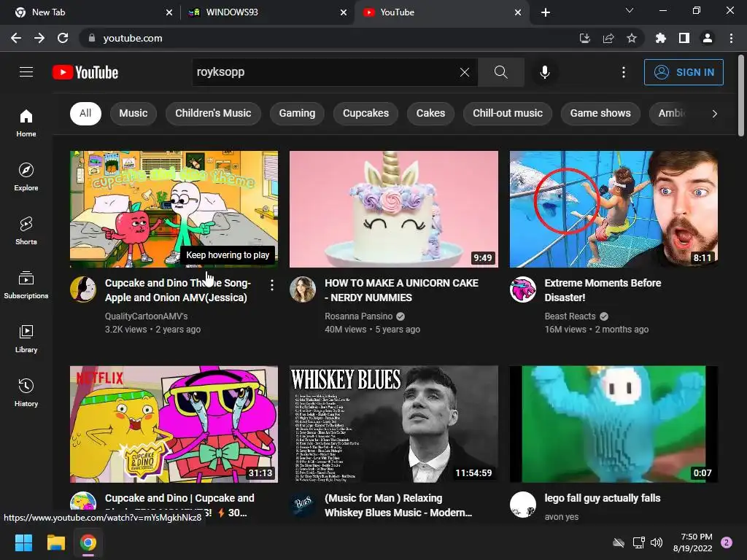Open Rosanna Pansino channel name link
Viewport: 747px width, 560px height.
359,316
